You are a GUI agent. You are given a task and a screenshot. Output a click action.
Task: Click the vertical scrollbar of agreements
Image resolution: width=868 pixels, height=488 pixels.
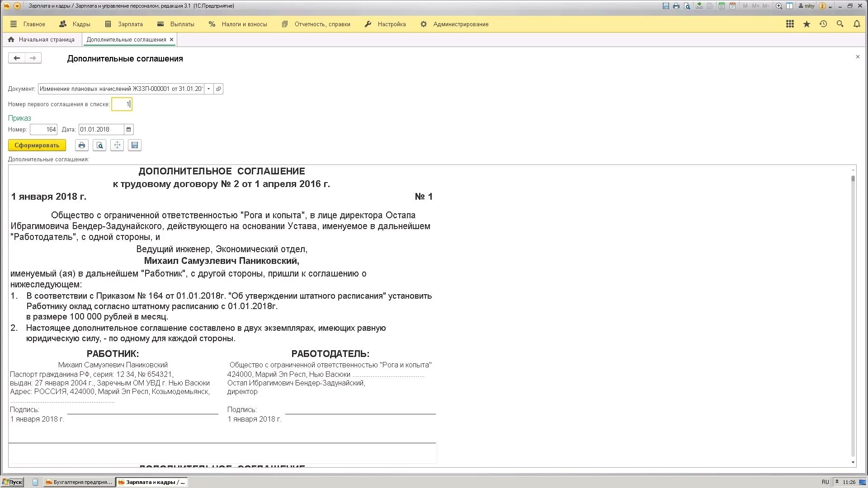click(x=853, y=316)
